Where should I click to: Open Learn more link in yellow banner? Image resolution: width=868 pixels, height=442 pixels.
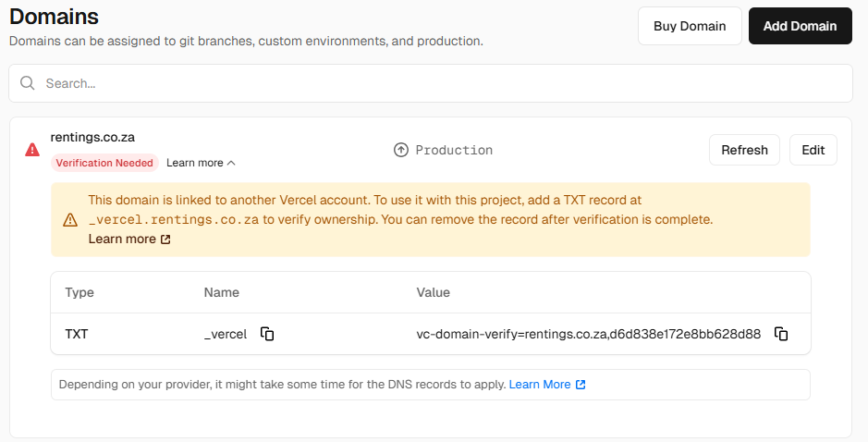(122, 239)
